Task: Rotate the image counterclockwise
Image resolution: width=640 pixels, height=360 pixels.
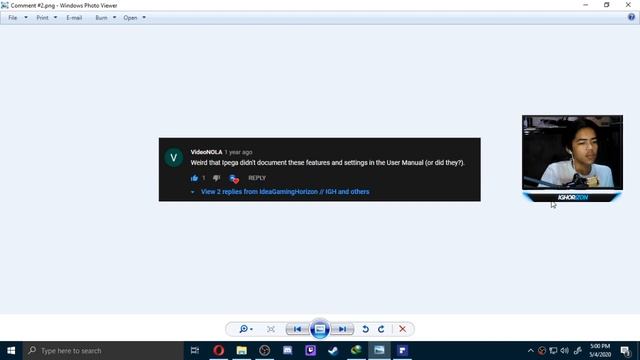Action: click(x=365, y=329)
